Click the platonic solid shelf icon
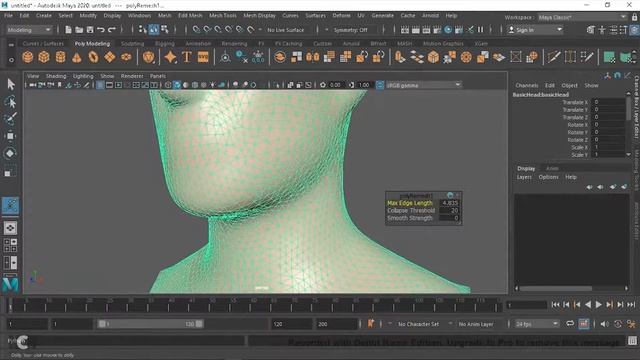The image size is (640, 360). click(x=149, y=57)
